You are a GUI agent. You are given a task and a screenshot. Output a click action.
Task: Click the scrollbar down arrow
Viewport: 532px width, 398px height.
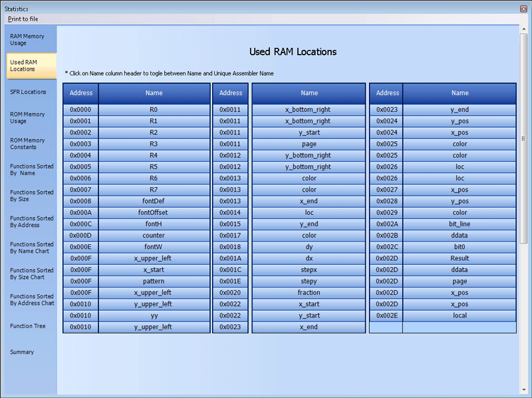[x=524, y=389]
